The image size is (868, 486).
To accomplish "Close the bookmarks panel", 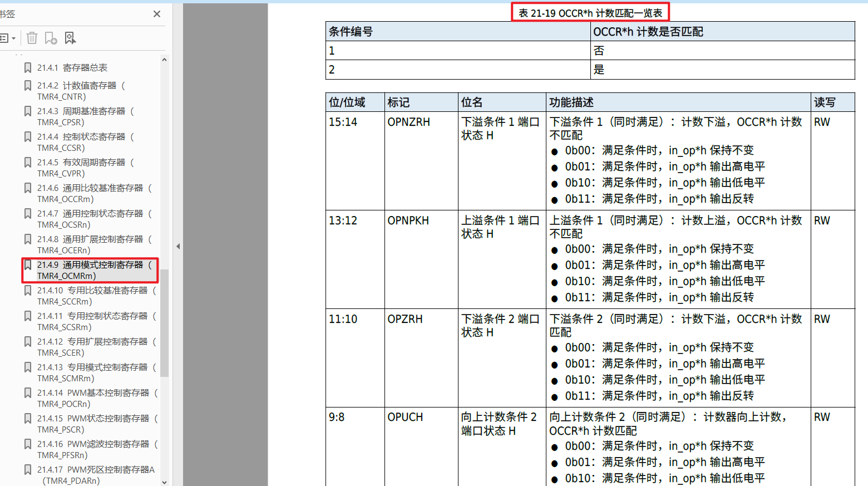I will 157,14.
